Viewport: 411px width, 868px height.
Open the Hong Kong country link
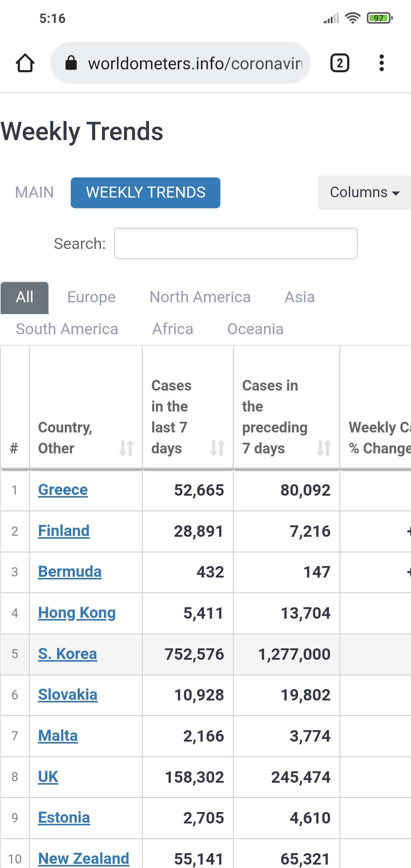[77, 613]
